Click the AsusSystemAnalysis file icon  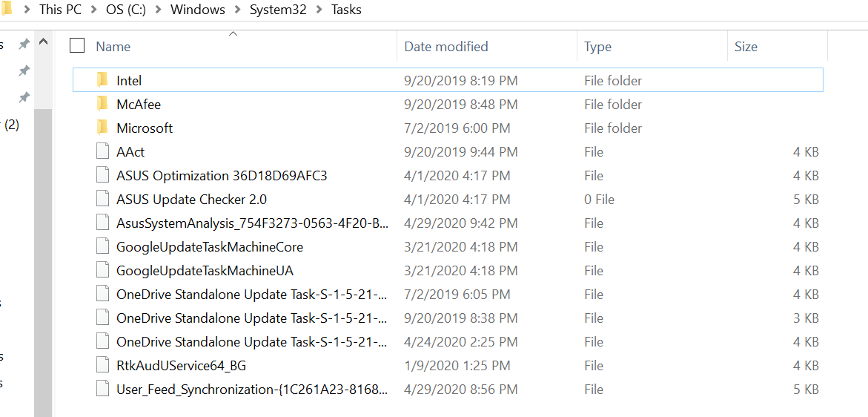point(102,223)
